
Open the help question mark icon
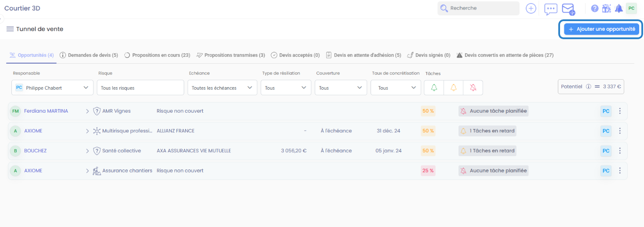pyautogui.click(x=595, y=8)
